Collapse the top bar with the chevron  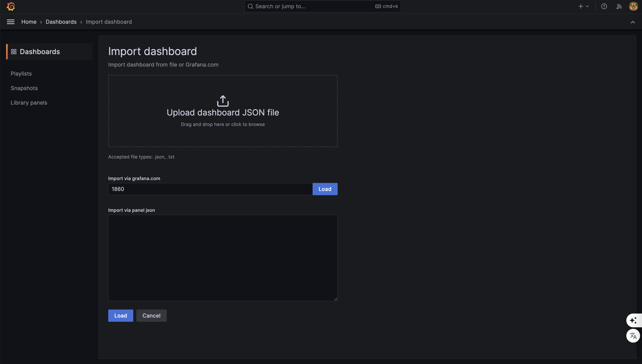632,22
